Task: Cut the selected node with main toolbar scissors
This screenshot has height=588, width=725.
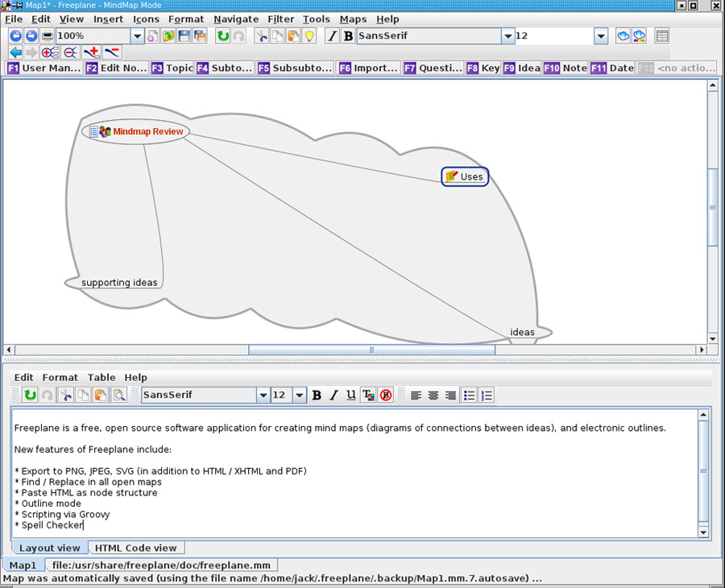Action: pyautogui.click(x=262, y=35)
